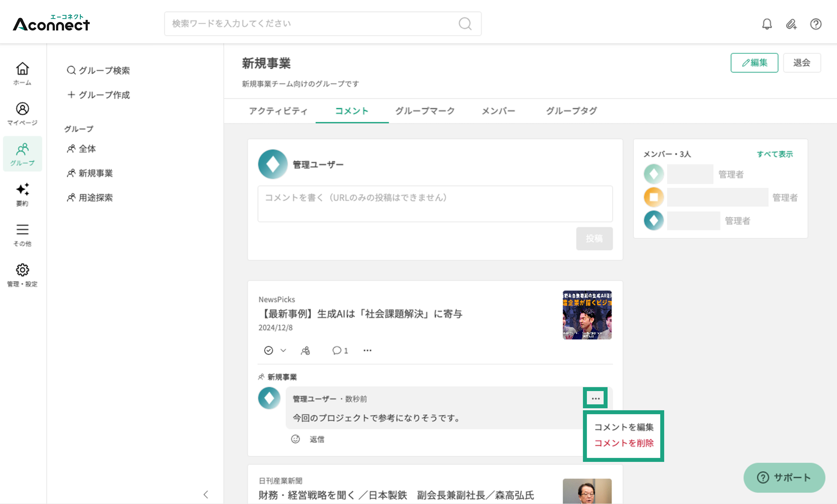
Task: Open the share-to-group icon on NewsPicks article
Action: pyautogui.click(x=305, y=350)
